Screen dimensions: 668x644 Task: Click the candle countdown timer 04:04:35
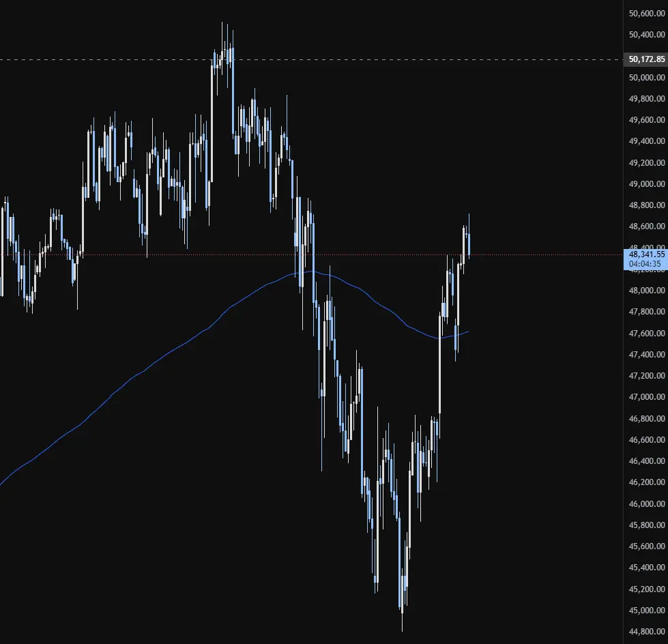645,264
